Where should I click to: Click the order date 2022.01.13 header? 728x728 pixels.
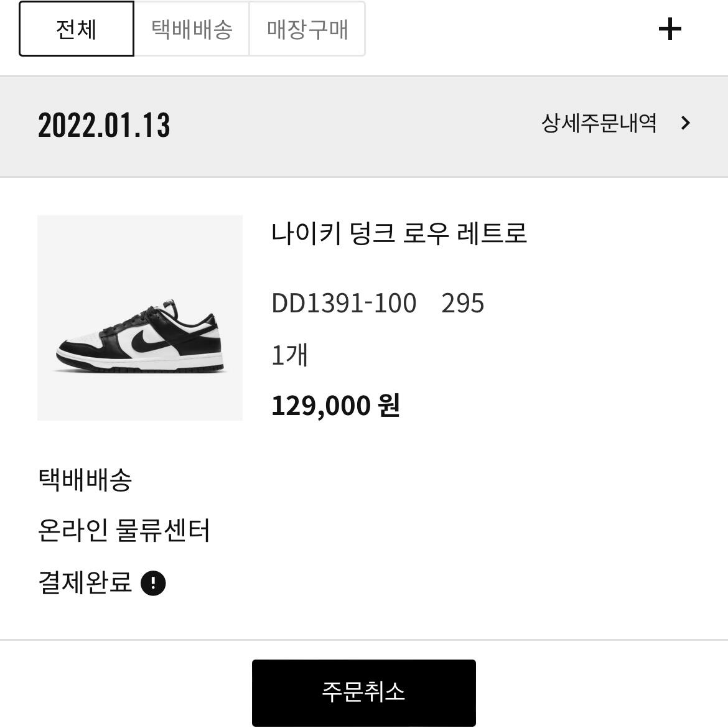(104, 125)
